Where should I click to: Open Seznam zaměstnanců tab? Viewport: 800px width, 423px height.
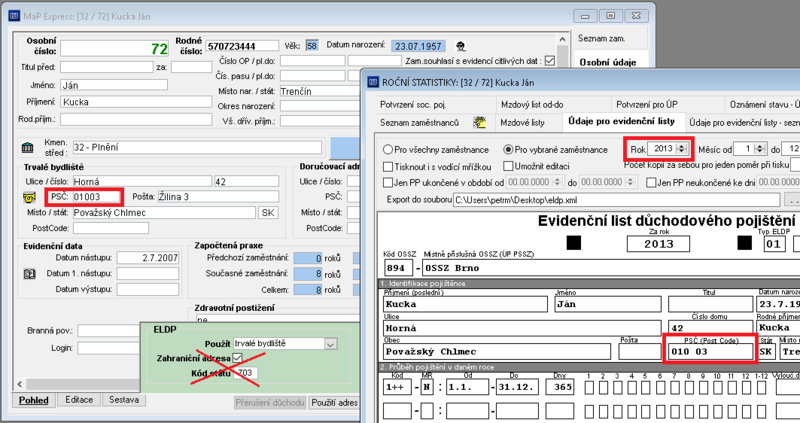(419, 122)
